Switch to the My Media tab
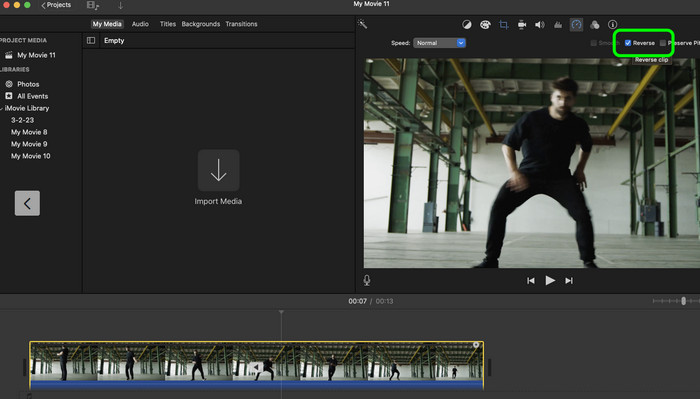The image size is (700, 399). [x=107, y=24]
